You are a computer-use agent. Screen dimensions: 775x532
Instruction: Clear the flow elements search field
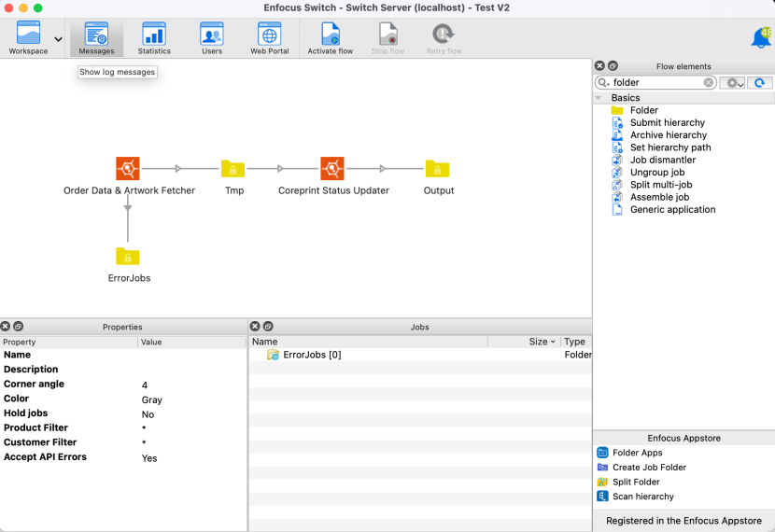(709, 83)
